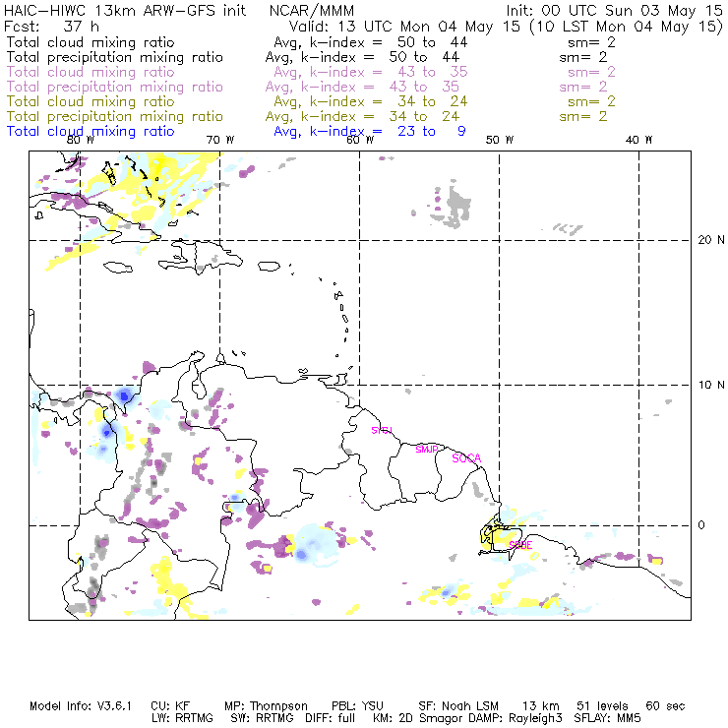
Task: Click "13 km" in the model info footer
Action: [541, 706]
